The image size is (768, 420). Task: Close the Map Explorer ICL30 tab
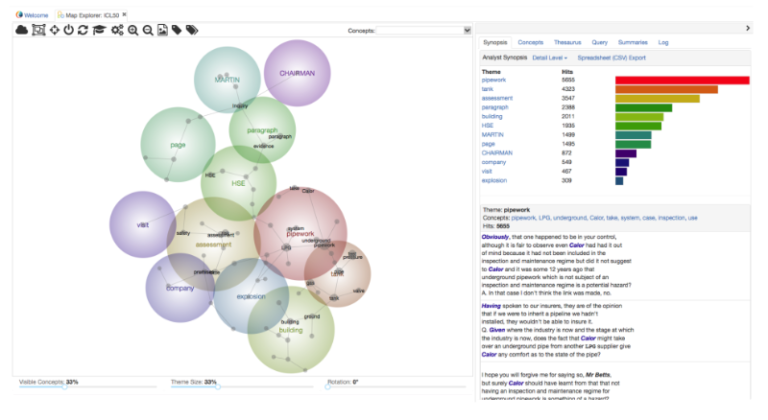(125, 15)
